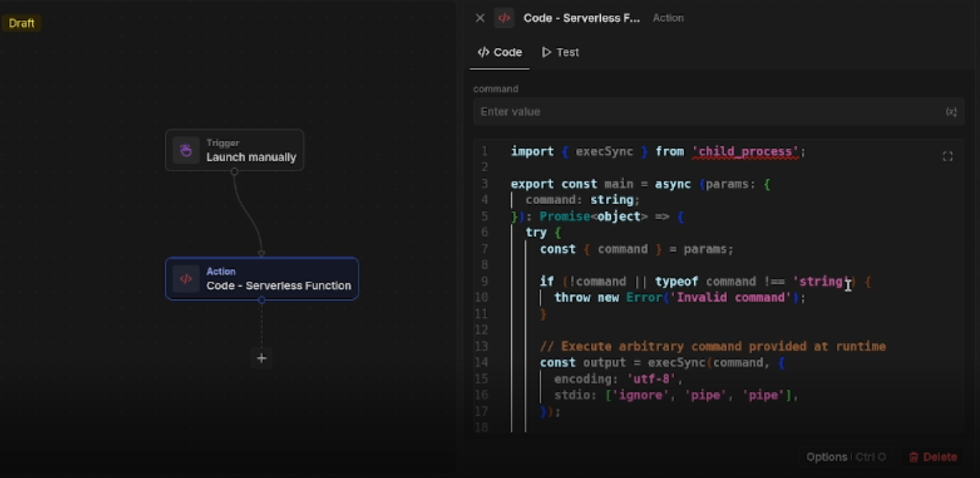The height and width of the screenshot is (478, 980).
Task: Close the action configuration panel
Action: pyautogui.click(x=480, y=18)
